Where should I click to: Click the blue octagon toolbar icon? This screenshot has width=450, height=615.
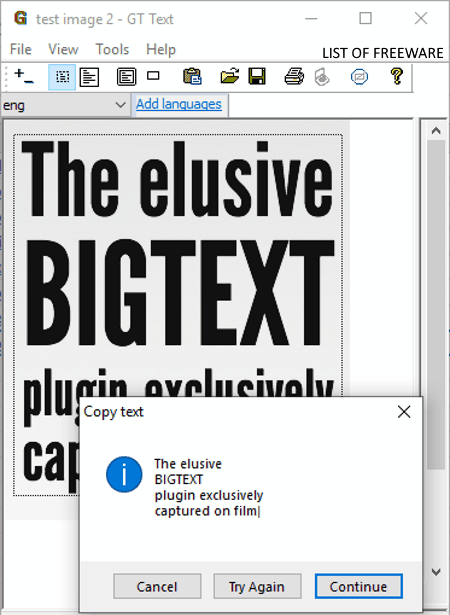tap(359, 76)
